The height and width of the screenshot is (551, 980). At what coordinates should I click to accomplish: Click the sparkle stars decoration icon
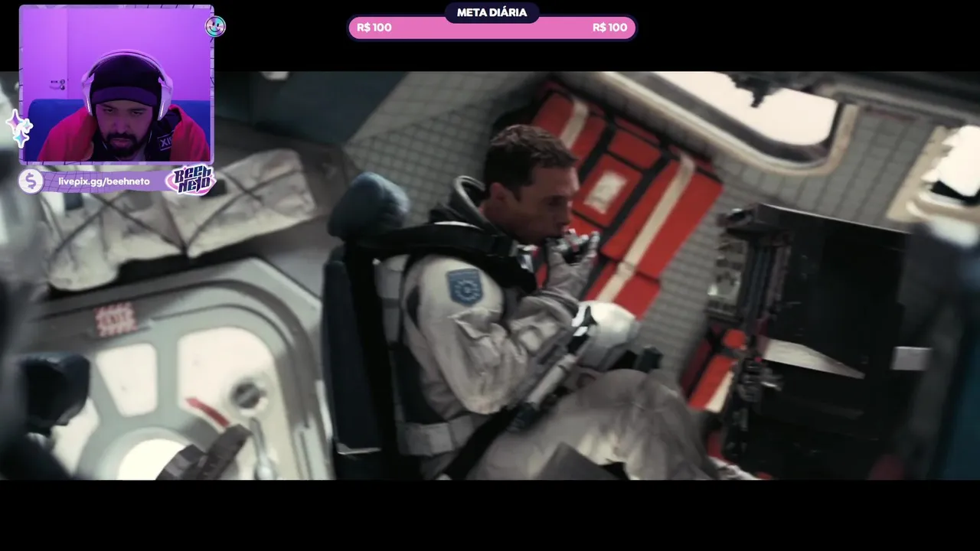click(18, 128)
